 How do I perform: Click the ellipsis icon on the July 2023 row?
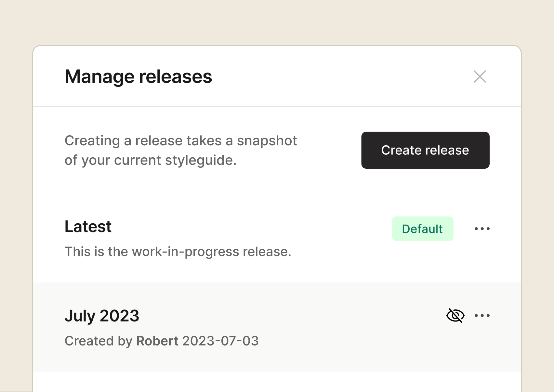click(x=482, y=315)
